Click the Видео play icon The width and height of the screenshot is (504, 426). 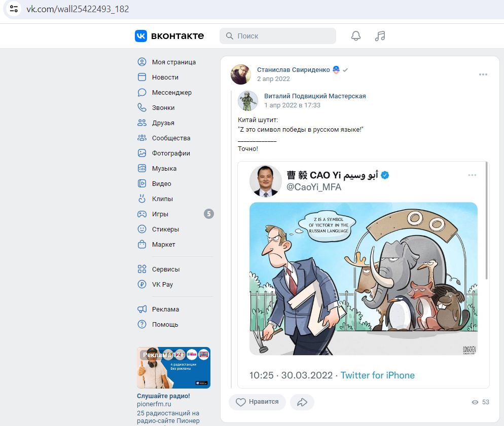[142, 183]
